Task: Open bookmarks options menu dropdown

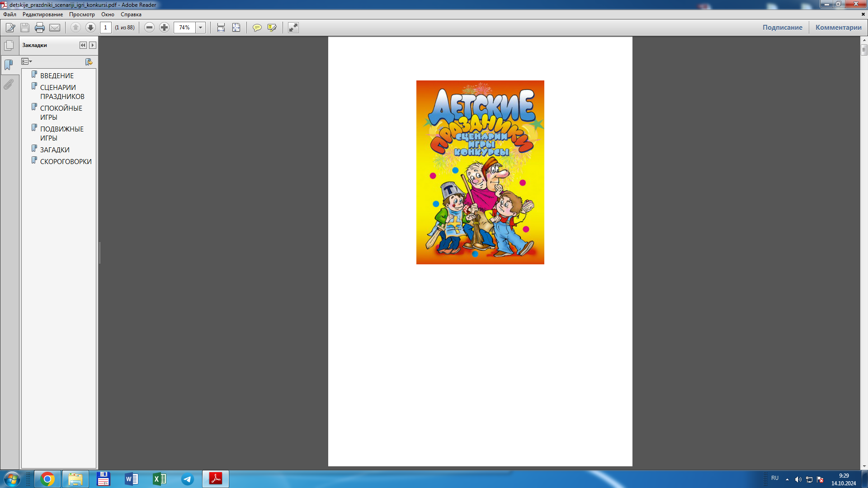Action: point(27,61)
